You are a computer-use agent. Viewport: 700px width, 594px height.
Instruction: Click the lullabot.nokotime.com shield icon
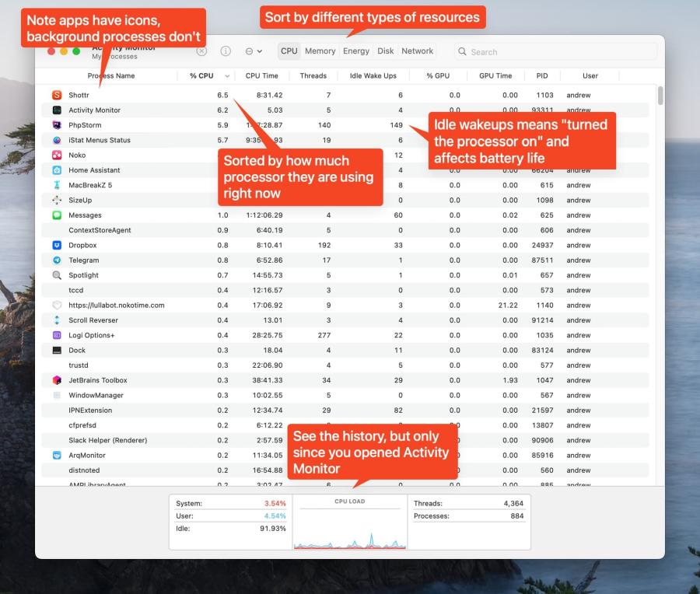click(x=57, y=306)
